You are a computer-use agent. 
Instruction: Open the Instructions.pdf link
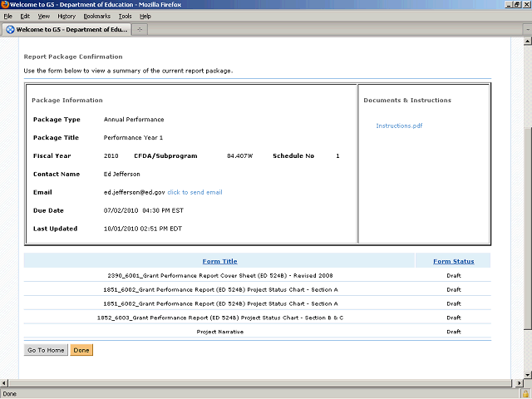(x=399, y=126)
